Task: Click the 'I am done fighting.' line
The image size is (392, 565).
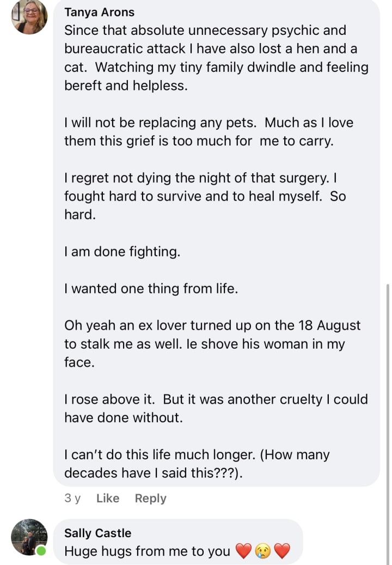Action: [x=122, y=252]
